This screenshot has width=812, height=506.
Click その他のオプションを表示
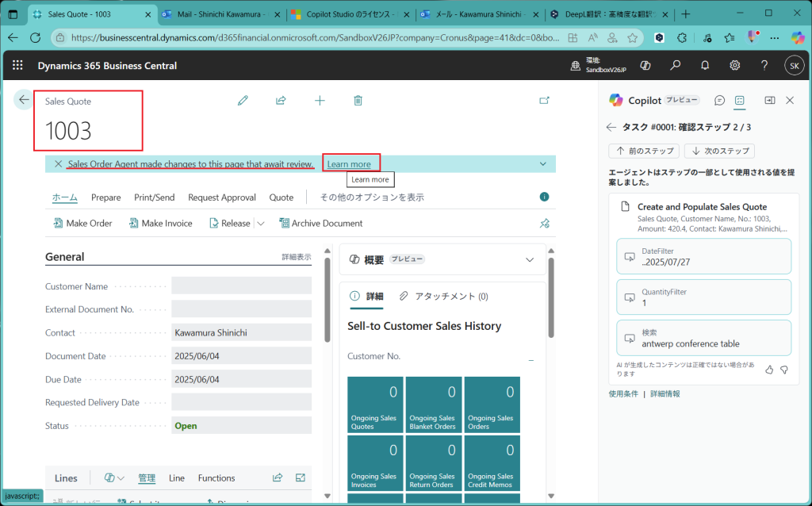372,197
